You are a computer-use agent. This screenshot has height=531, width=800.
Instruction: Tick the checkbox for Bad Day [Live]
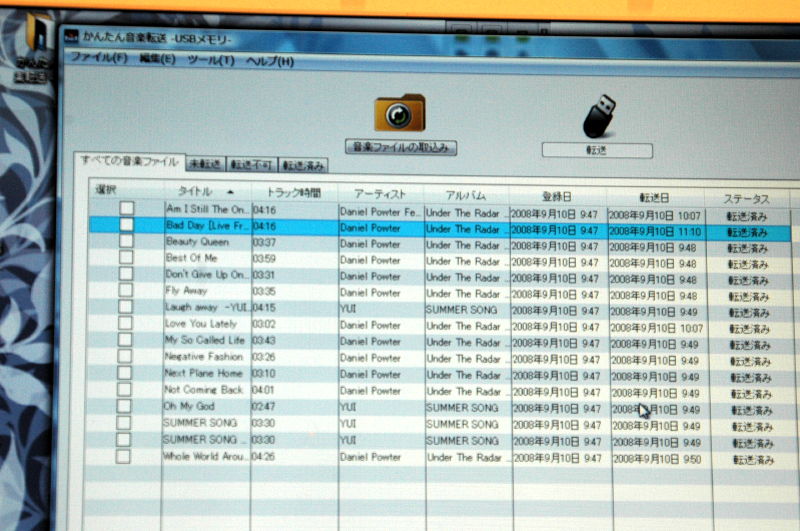pyautogui.click(x=126, y=225)
